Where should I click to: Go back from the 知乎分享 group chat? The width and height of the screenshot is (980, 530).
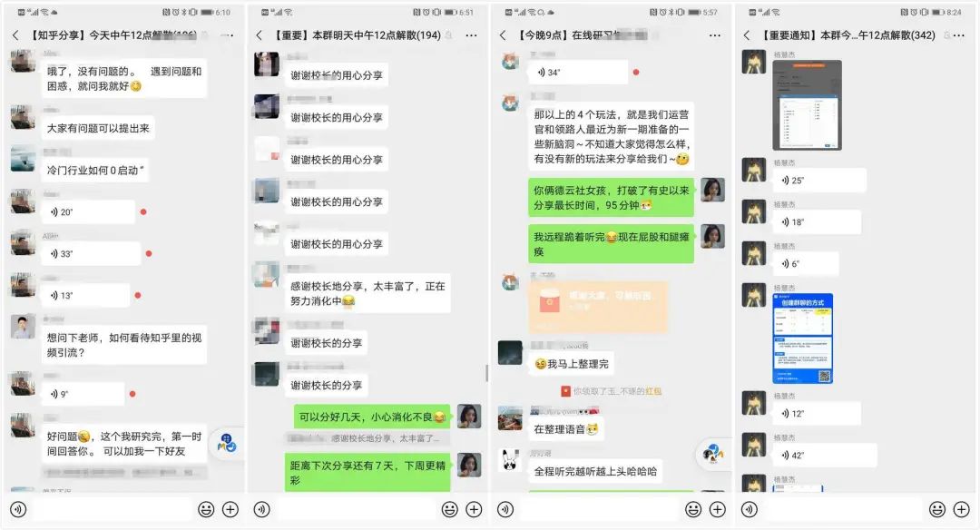tap(15, 35)
